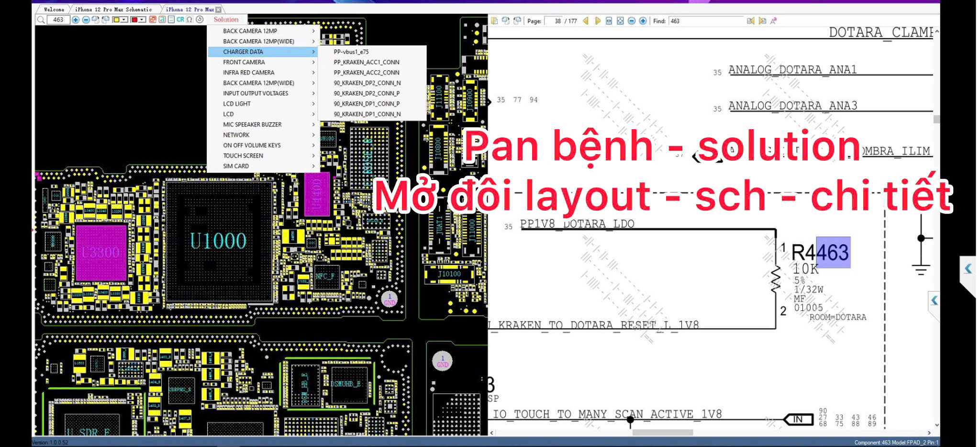Image resolution: width=980 pixels, height=447 pixels.
Task: Click the blue document lines toolbar icon
Action: [x=171, y=20]
